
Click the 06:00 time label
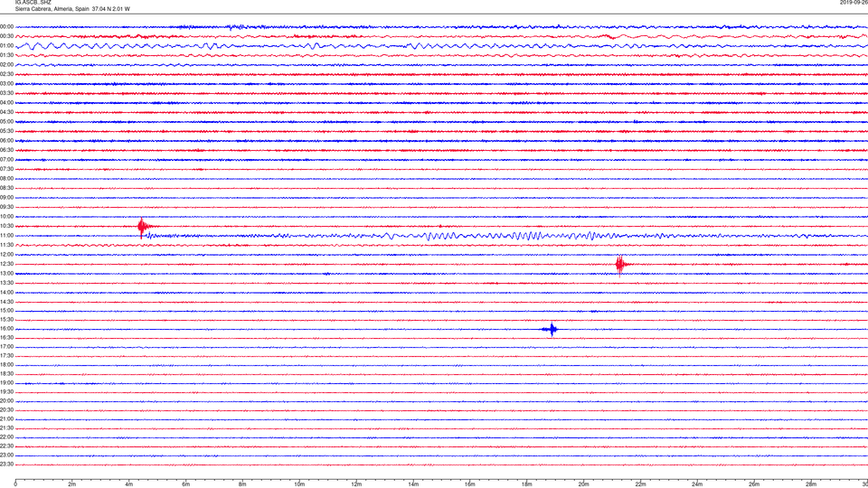click(x=6, y=141)
